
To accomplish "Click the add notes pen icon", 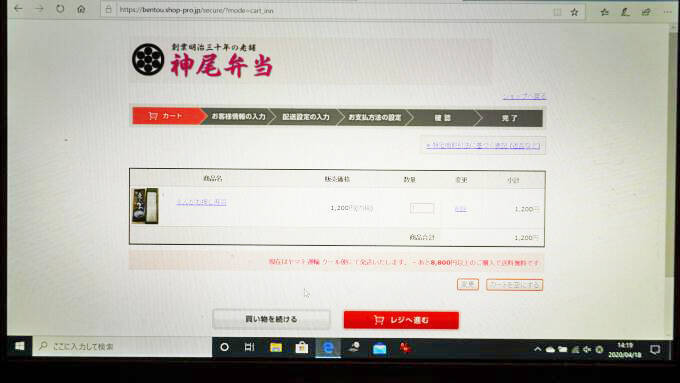I will pos(625,12).
